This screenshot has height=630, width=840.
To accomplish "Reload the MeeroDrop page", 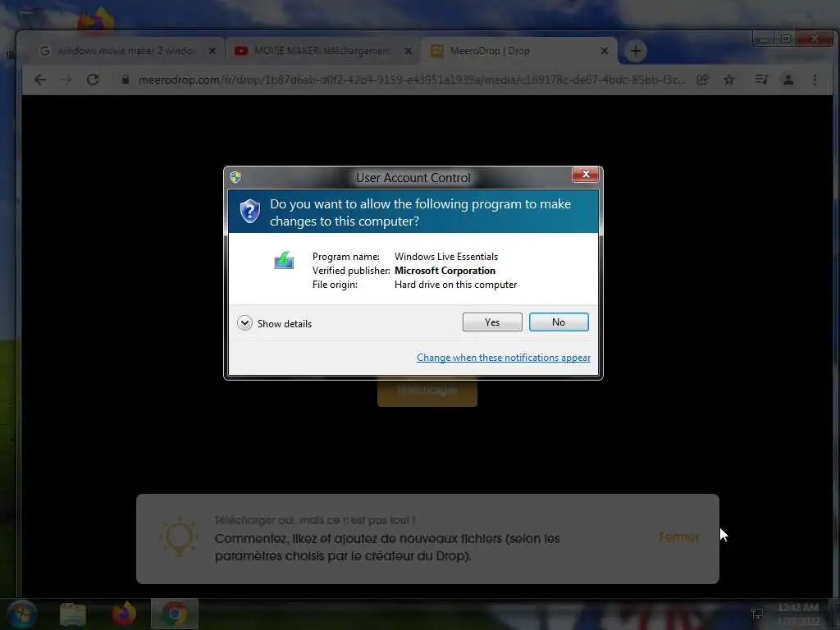I will [x=93, y=80].
